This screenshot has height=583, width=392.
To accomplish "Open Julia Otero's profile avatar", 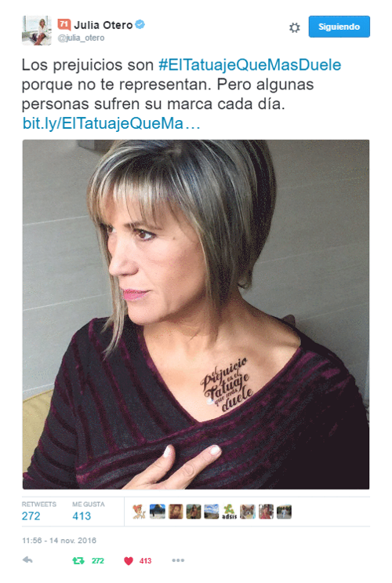I will click(36, 31).
